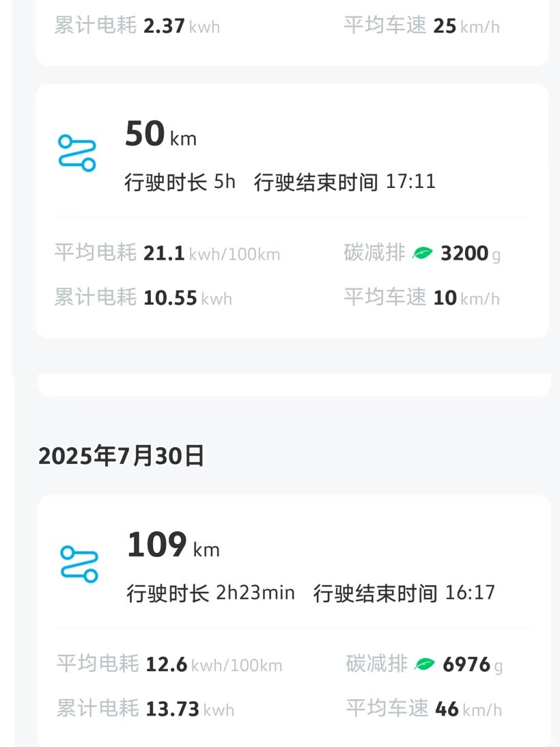Viewport: 560px width, 747px height.
Task: Select the 2025年7月30日 date header
Action: [121, 456]
